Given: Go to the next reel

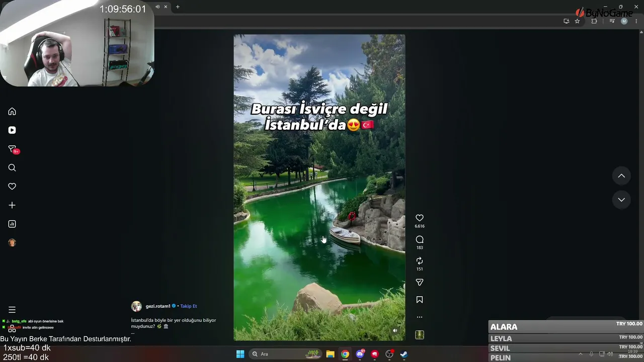Looking at the screenshot, I should coord(621,200).
